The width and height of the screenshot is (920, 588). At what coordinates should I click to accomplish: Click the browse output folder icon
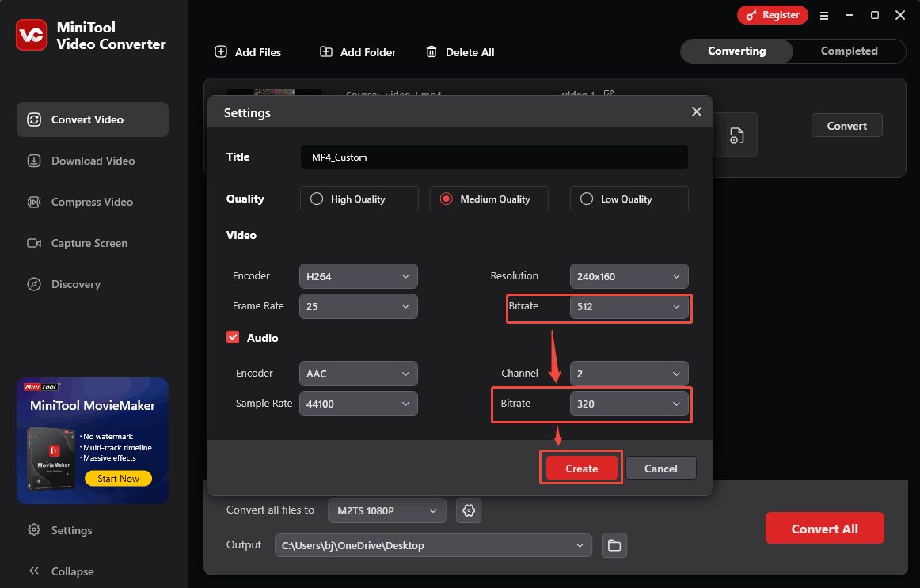pyautogui.click(x=614, y=545)
